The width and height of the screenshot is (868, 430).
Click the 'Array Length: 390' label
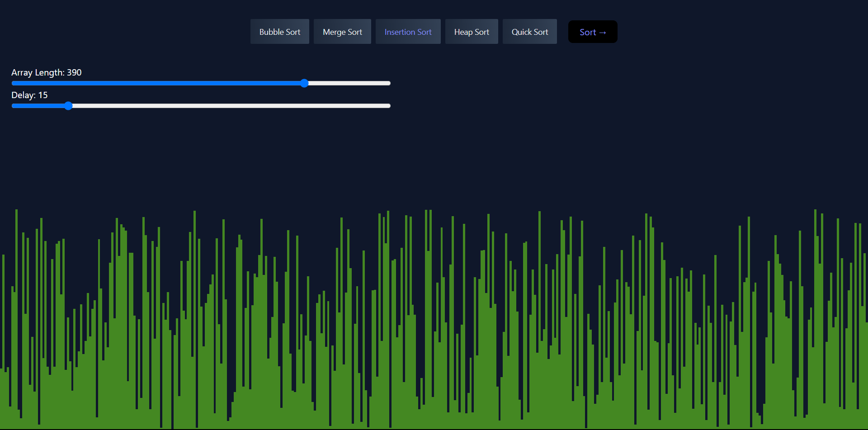[x=47, y=72]
